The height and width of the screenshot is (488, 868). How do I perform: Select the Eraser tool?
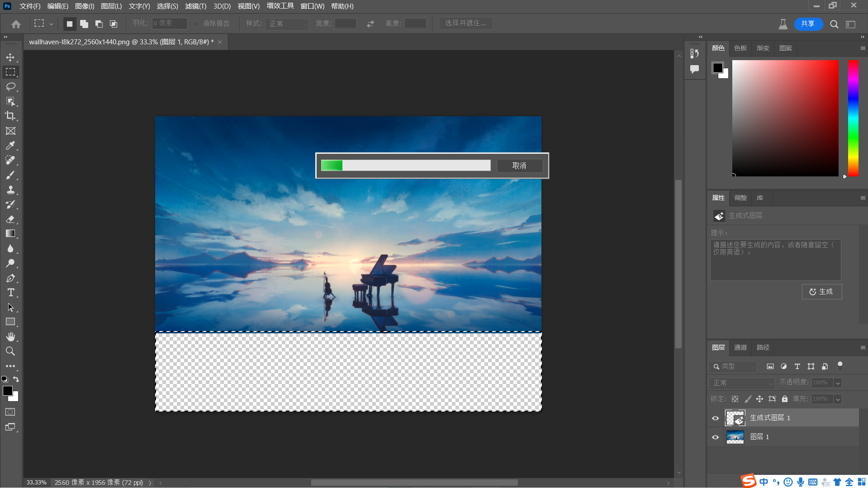(x=10, y=219)
